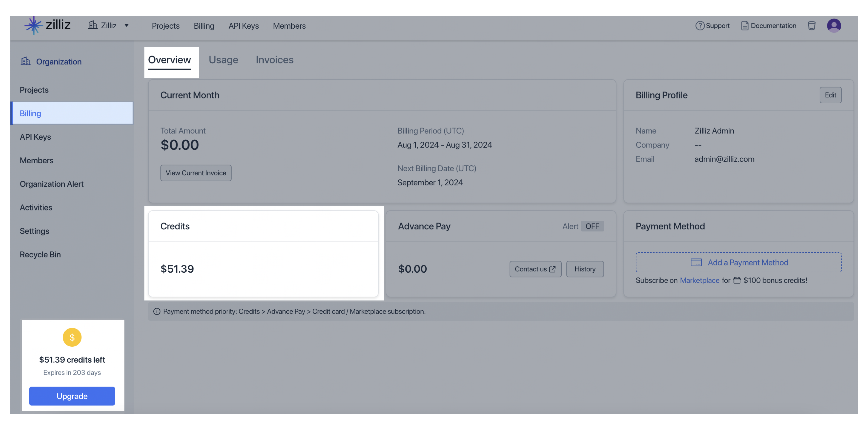Image resolution: width=868 pixels, height=430 pixels.
Task: Click Add a Payment Method button
Action: point(739,262)
